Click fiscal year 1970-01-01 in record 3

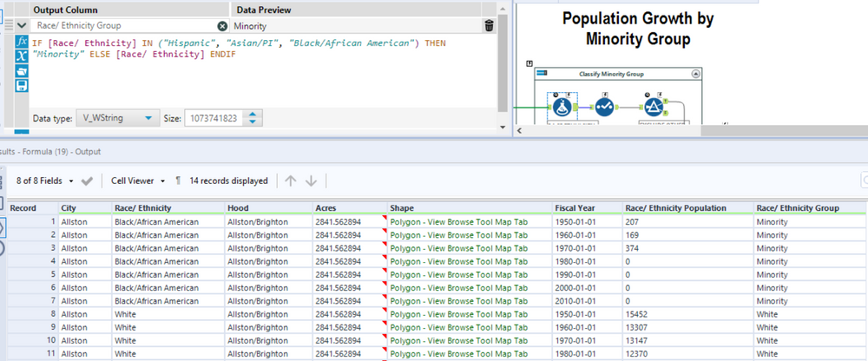pos(575,248)
